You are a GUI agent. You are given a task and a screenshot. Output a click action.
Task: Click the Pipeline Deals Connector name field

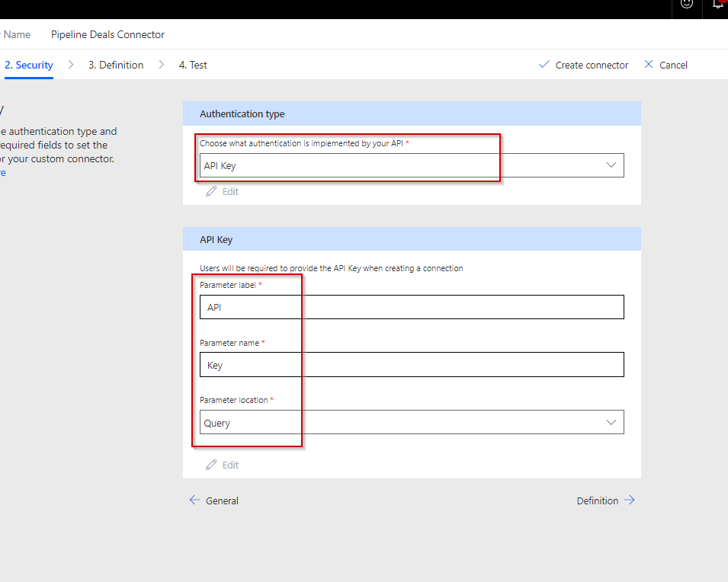pyautogui.click(x=107, y=34)
